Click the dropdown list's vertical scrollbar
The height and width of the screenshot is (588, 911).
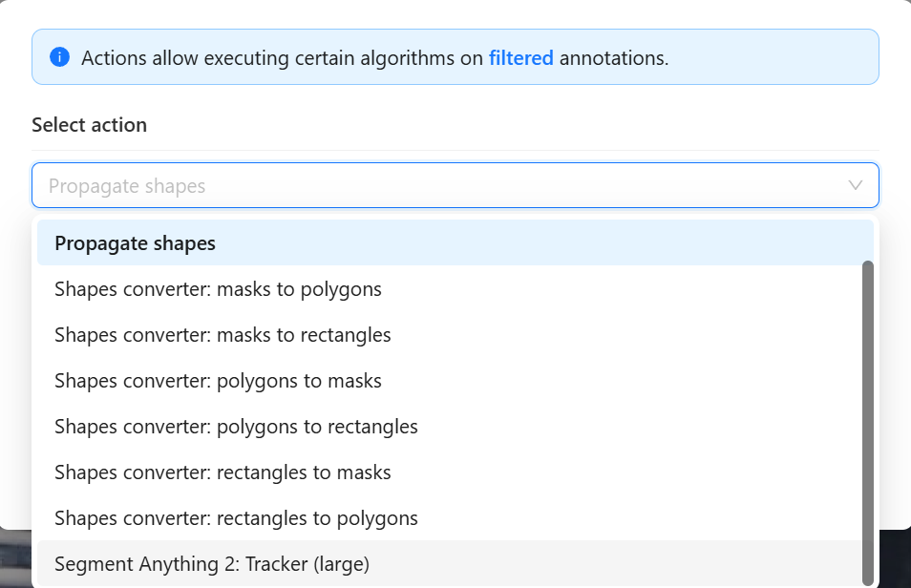click(867, 420)
